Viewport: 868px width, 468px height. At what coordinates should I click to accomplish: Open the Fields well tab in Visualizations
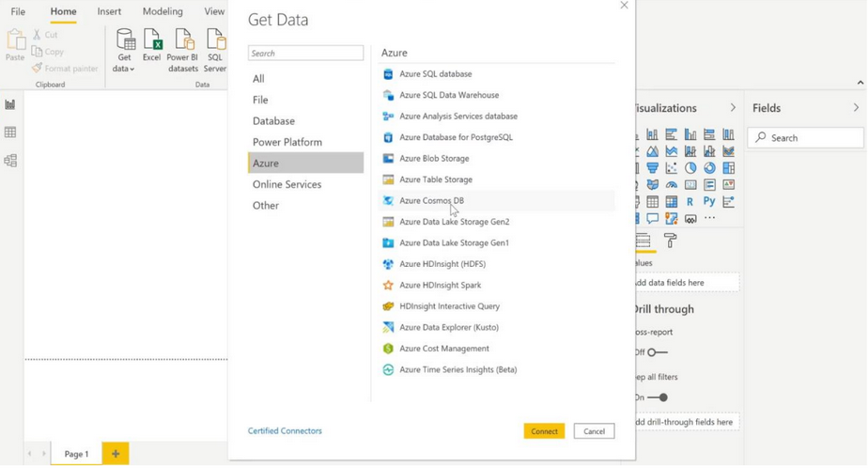point(643,241)
